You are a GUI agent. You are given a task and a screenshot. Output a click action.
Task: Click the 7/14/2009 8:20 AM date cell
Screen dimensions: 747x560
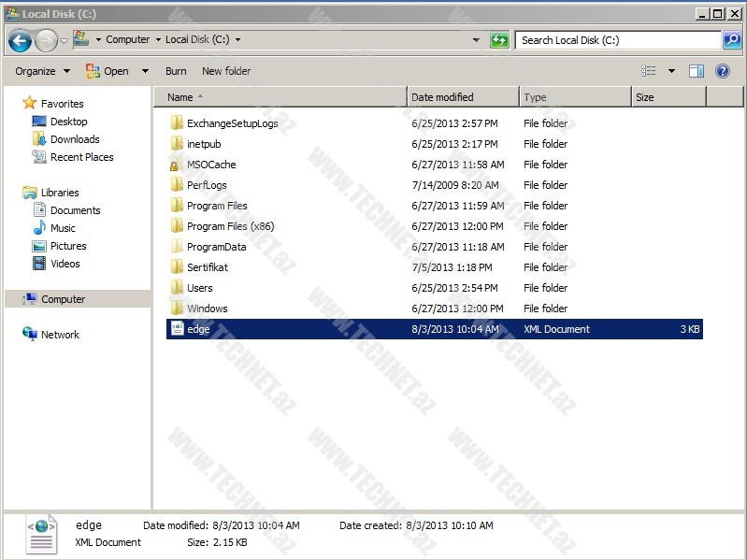coord(455,185)
